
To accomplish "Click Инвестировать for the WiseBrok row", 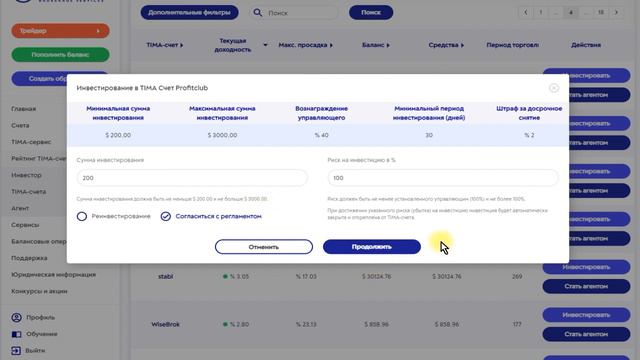I will click(586, 315).
